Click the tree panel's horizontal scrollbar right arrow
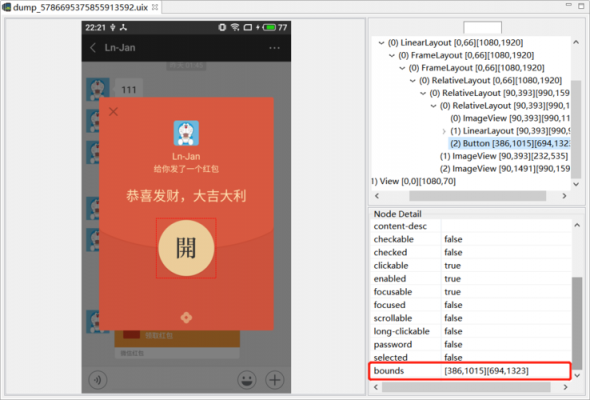This screenshot has width=590, height=400. point(564,196)
